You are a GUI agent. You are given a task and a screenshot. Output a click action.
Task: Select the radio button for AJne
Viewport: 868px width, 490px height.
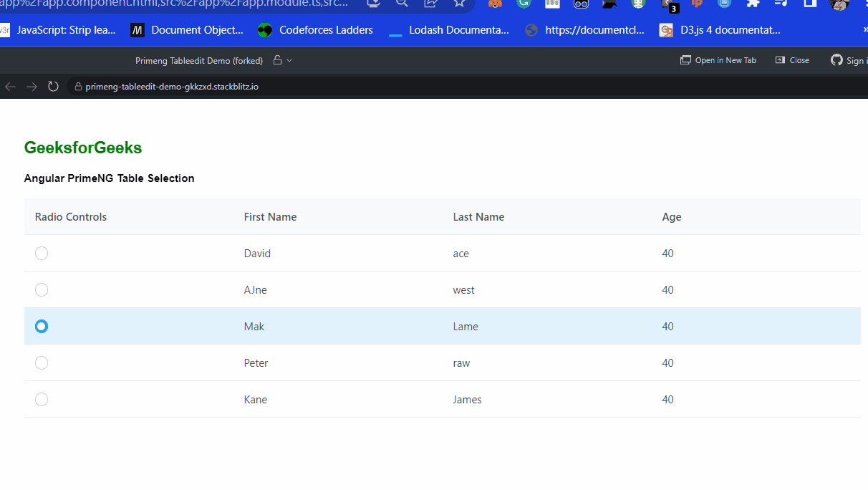click(42, 289)
